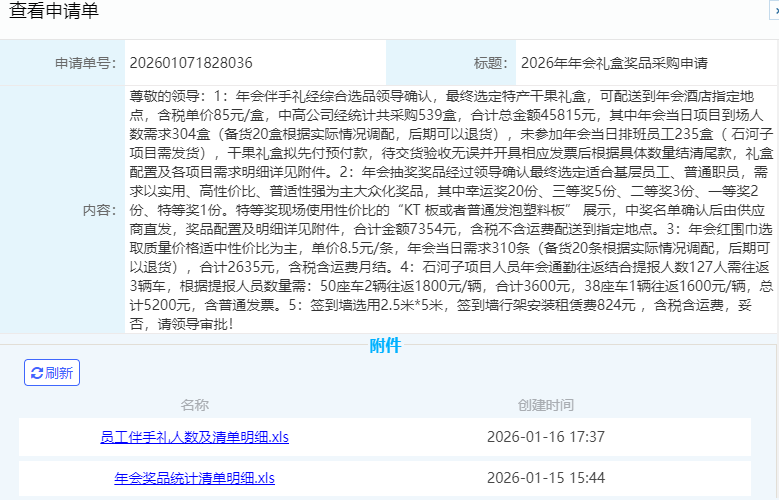The height and width of the screenshot is (500, 779).
Task: Click inside the 内容 request text body
Action: [x=450, y=210]
